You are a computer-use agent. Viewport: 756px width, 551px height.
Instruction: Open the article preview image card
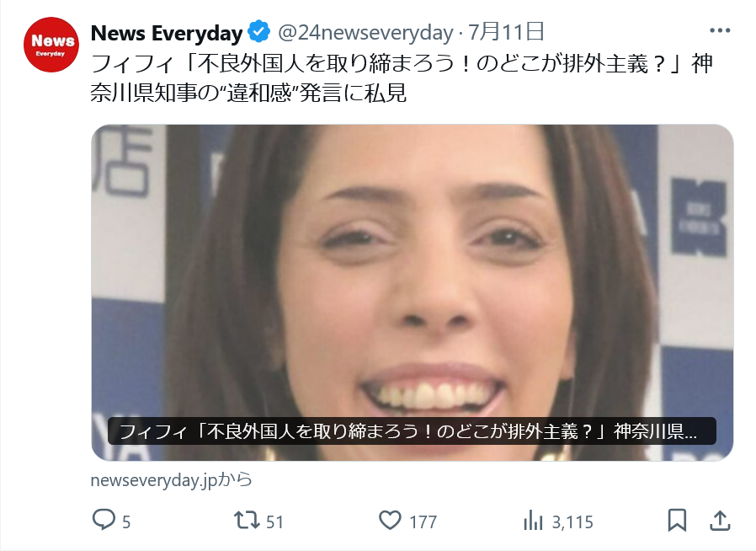(413, 293)
